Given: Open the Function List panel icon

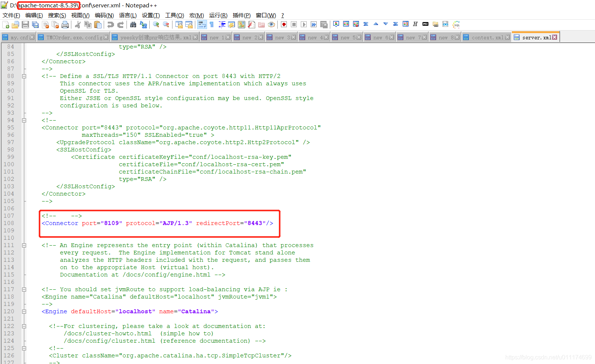Looking at the screenshot, I should [252, 25].
